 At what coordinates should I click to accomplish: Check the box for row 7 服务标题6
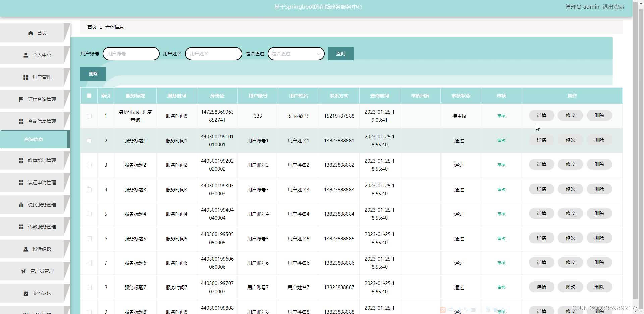[x=89, y=263]
